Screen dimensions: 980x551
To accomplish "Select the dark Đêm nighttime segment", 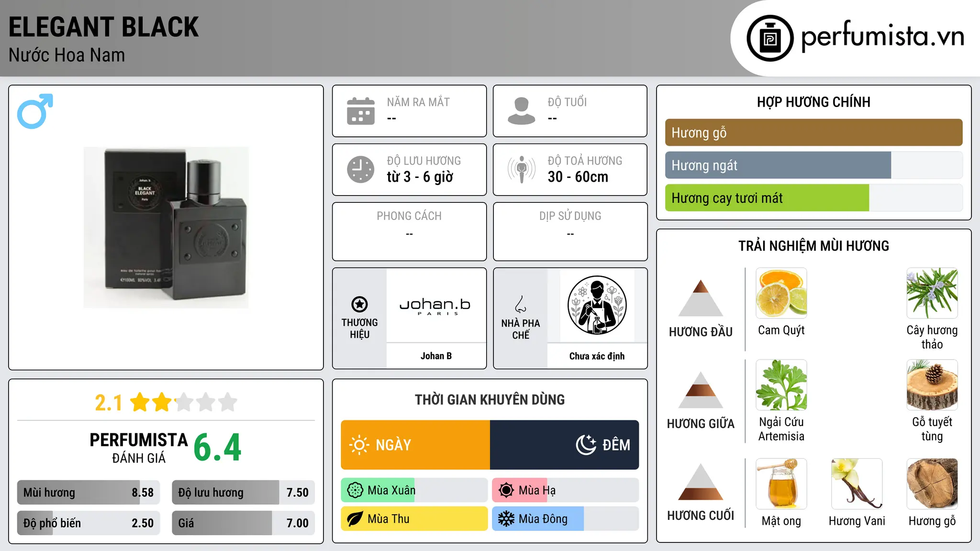I will [x=565, y=445].
